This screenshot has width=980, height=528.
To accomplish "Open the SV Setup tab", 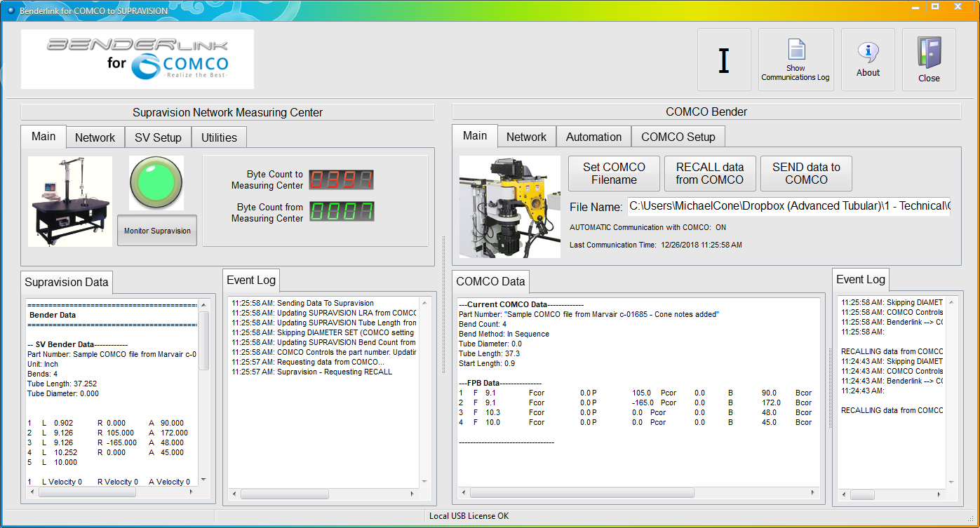I will coord(158,137).
